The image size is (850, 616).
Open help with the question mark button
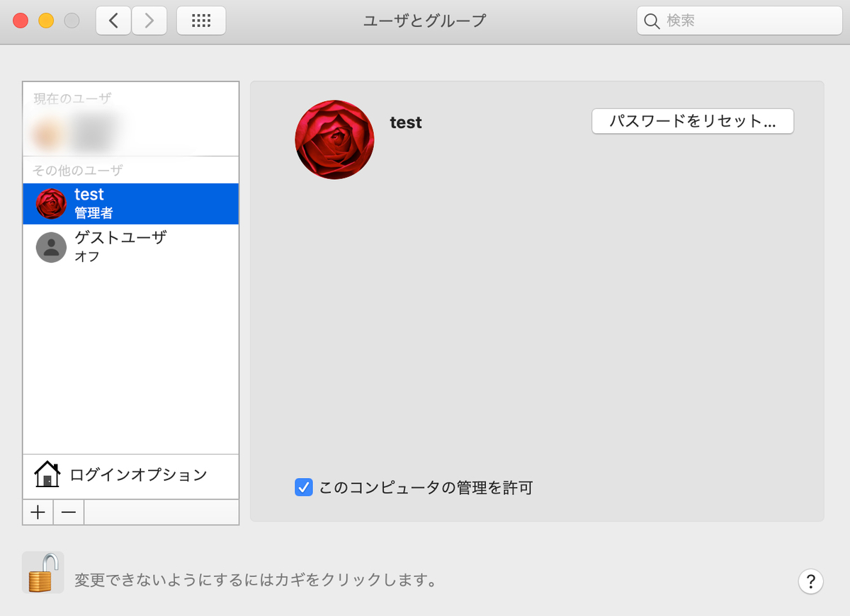click(810, 581)
